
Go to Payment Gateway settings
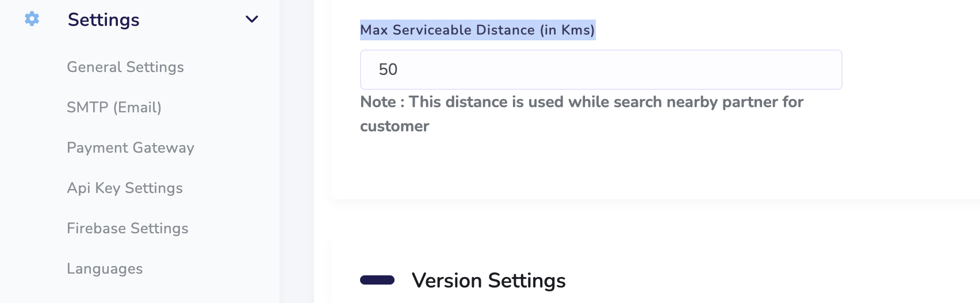click(131, 147)
